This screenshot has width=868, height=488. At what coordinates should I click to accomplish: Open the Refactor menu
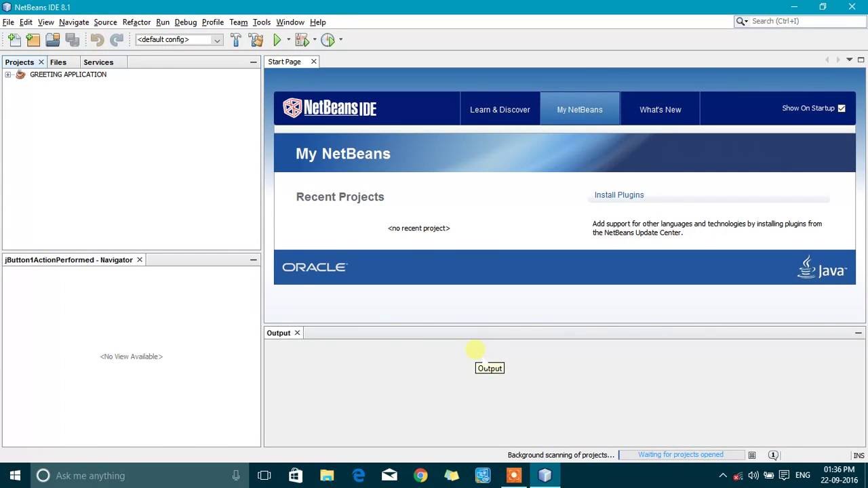pos(136,22)
